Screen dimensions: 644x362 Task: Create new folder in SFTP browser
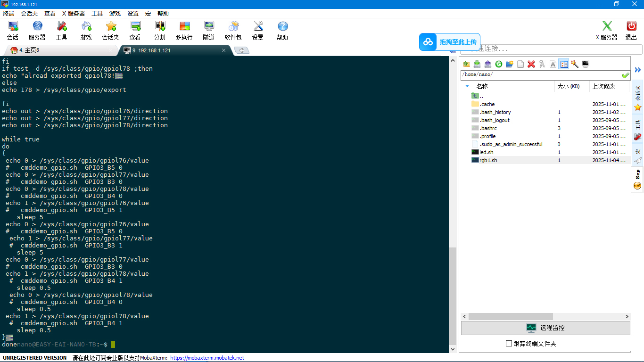509,64
